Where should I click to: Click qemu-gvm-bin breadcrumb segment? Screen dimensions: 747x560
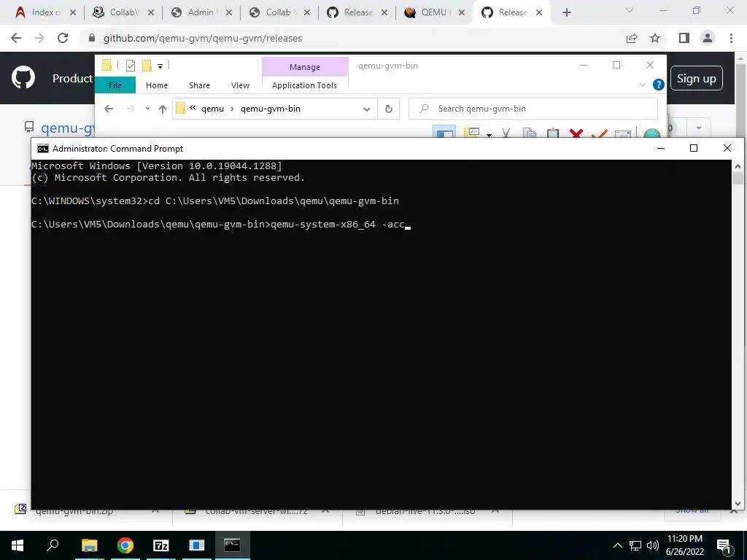271,109
